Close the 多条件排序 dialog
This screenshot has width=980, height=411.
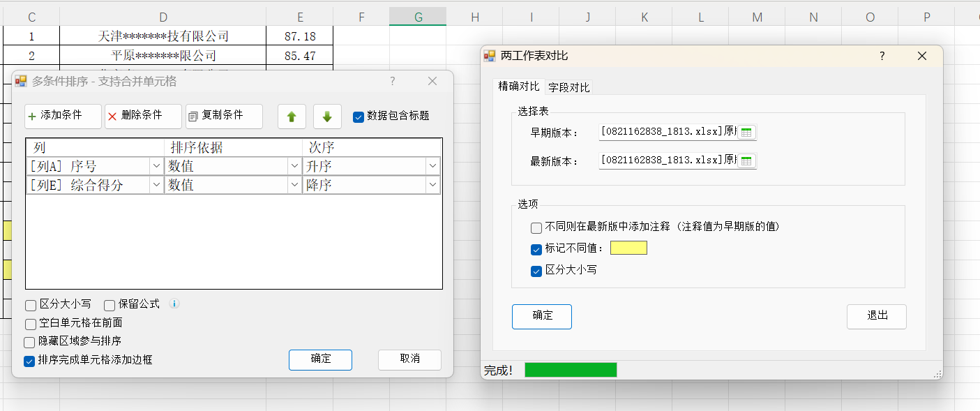click(x=432, y=81)
